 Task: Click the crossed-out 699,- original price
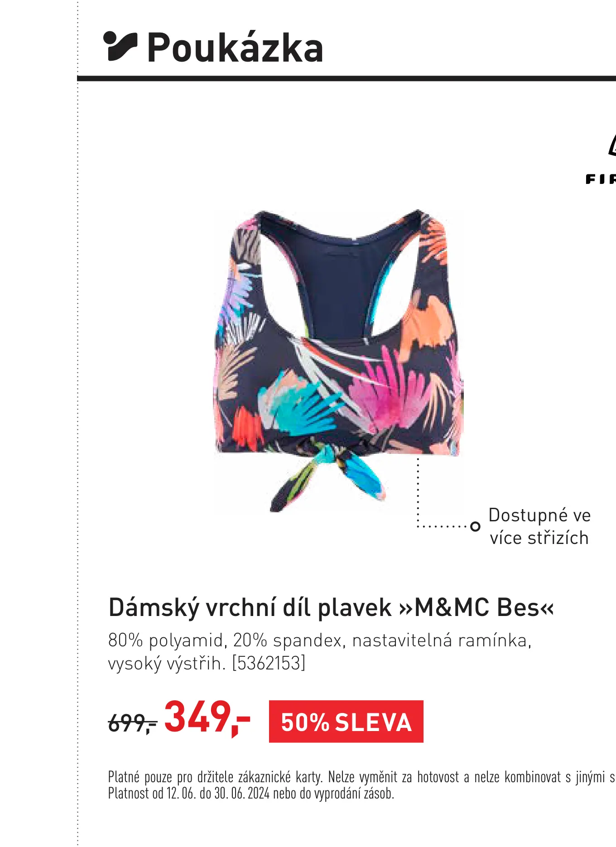coord(132,723)
